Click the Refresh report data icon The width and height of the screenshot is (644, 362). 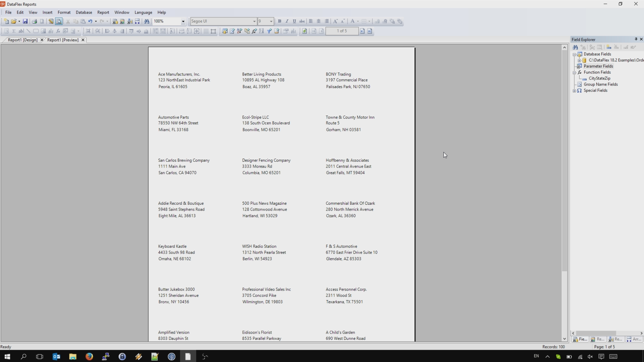point(305,31)
